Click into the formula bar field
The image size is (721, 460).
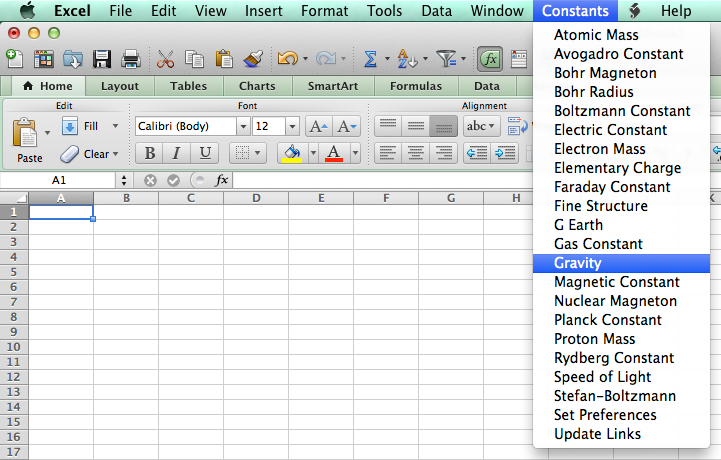click(383, 180)
